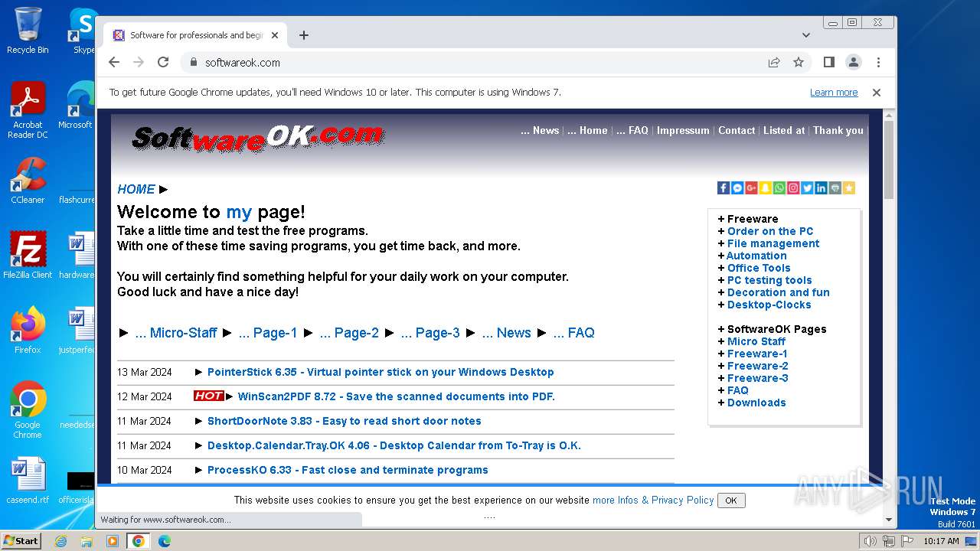The width and height of the screenshot is (980, 551).
Task: Share via Messenger icon
Action: coord(737,187)
